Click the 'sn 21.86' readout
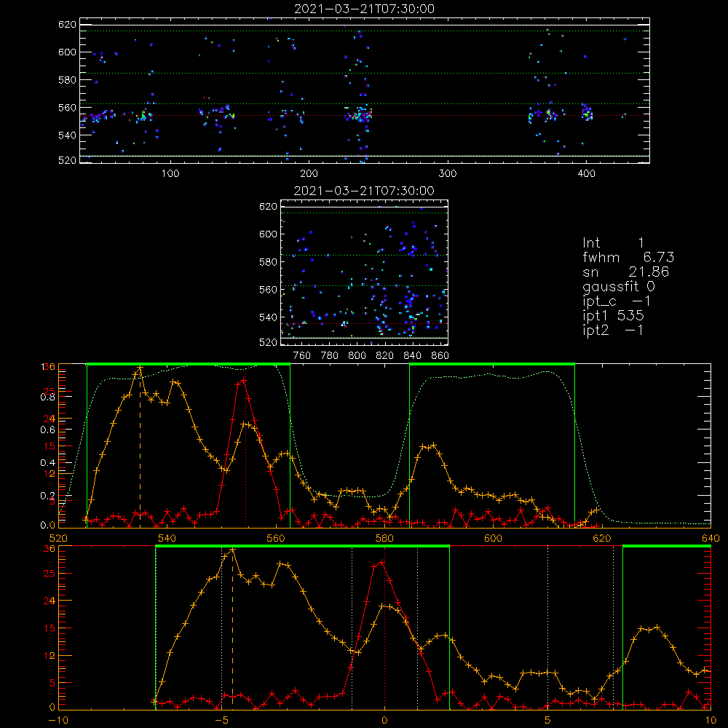728x728 pixels. [625, 272]
